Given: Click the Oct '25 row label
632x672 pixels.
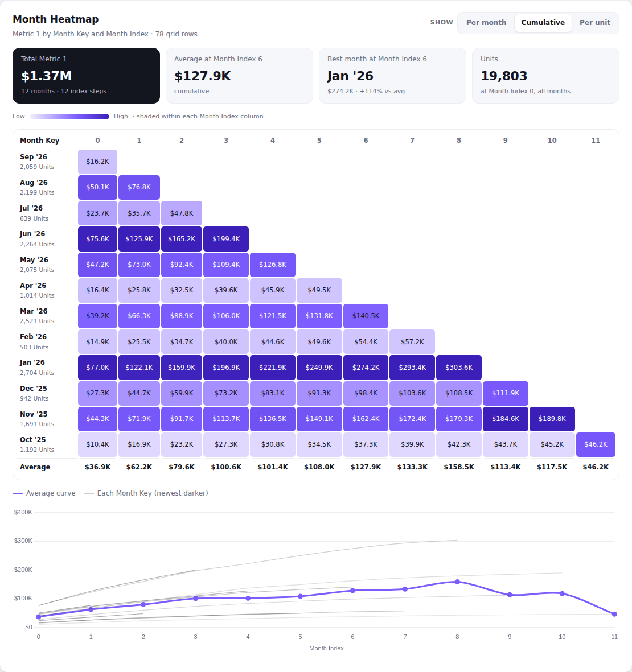Looking at the screenshot, I should [x=32, y=440].
